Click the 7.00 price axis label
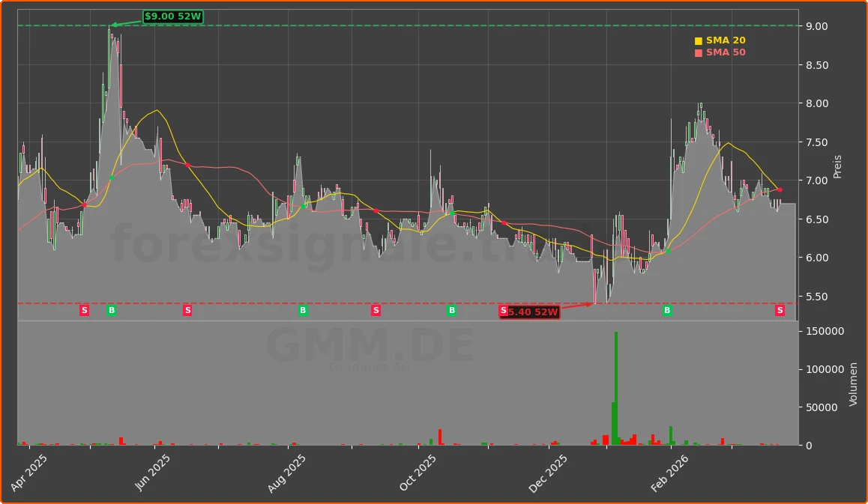 pyautogui.click(x=817, y=181)
